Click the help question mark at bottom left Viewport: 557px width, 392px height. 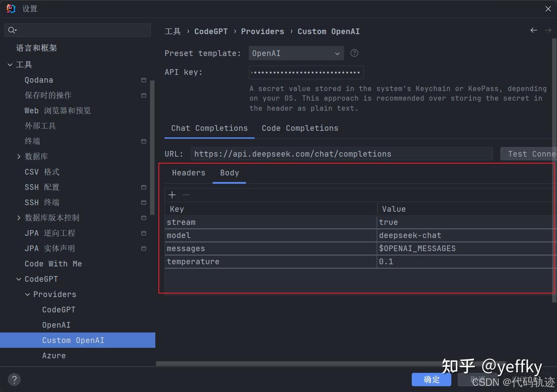(14, 379)
